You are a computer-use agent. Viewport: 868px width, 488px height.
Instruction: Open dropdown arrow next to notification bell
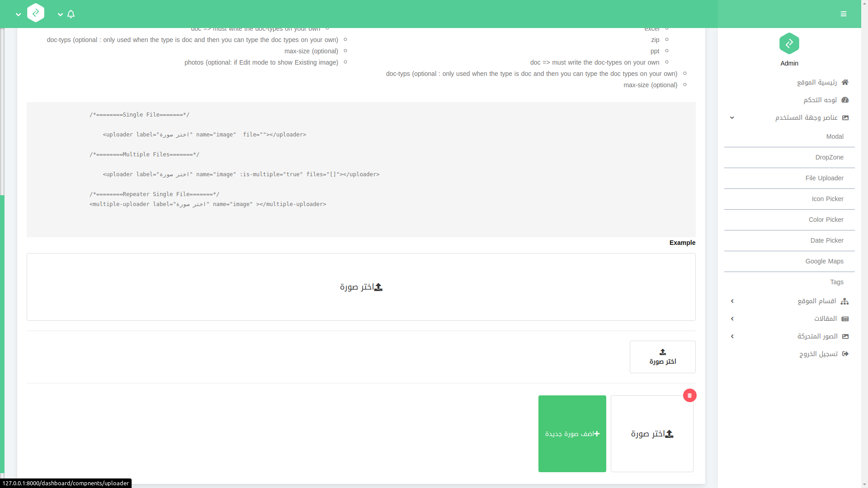pos(60,14)
